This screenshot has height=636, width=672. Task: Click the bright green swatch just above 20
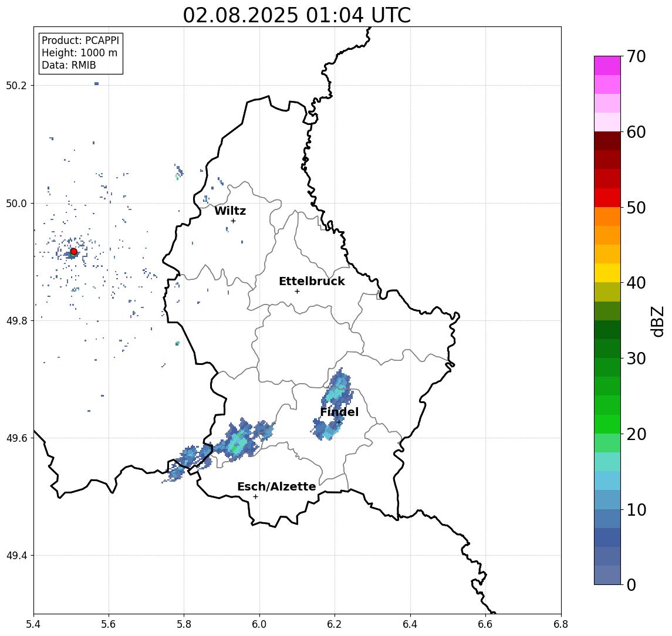607,424
